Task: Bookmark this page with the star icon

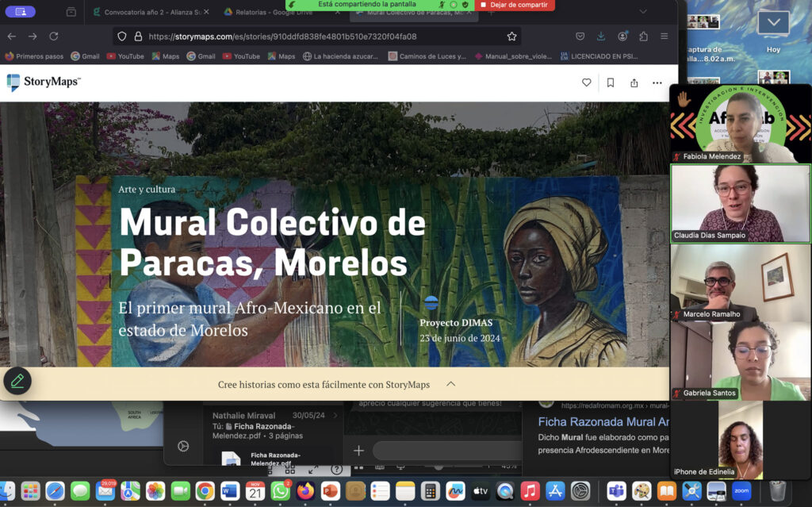Action: [511, 36]
